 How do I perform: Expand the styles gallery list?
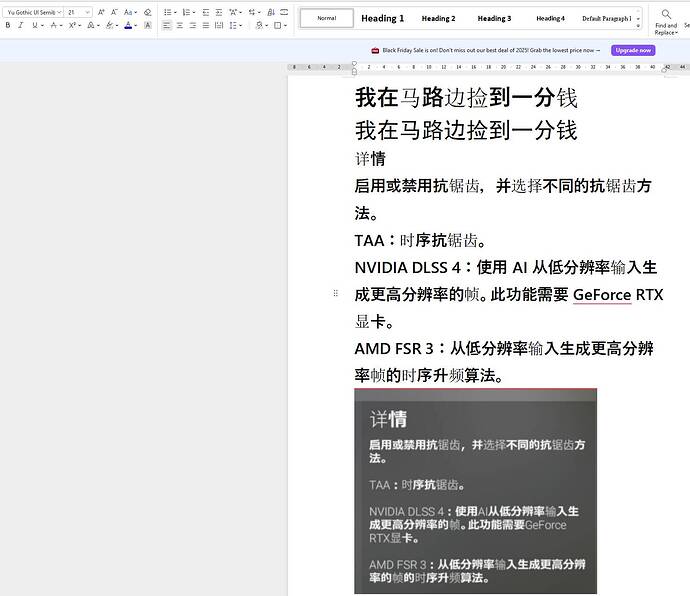pyautogui.click(x=638, y=26)
